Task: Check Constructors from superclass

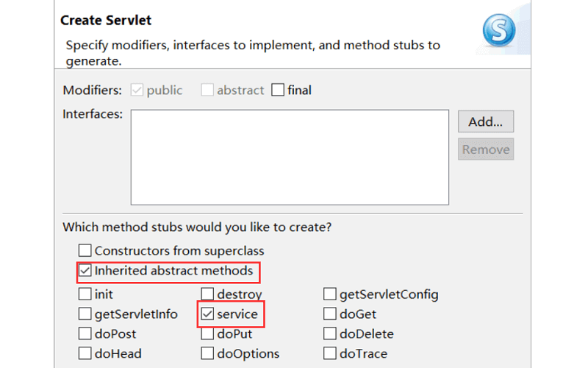Action: coord(85,251)
